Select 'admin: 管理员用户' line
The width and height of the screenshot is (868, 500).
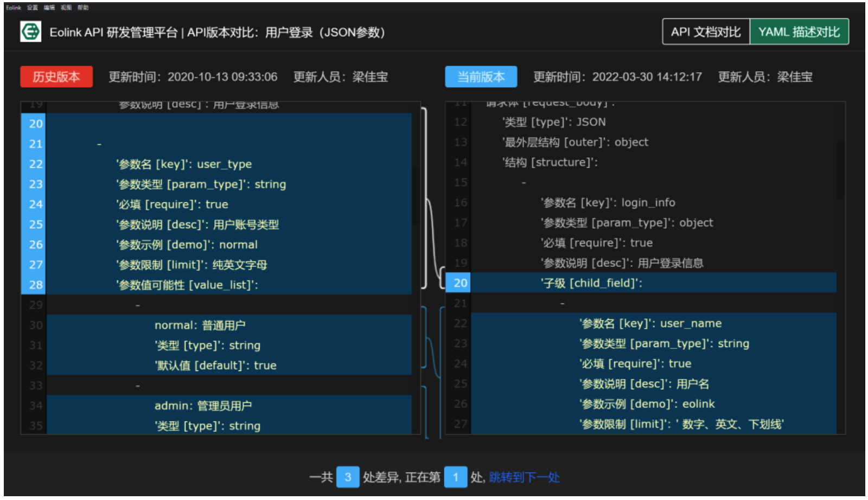coord(203,406)
